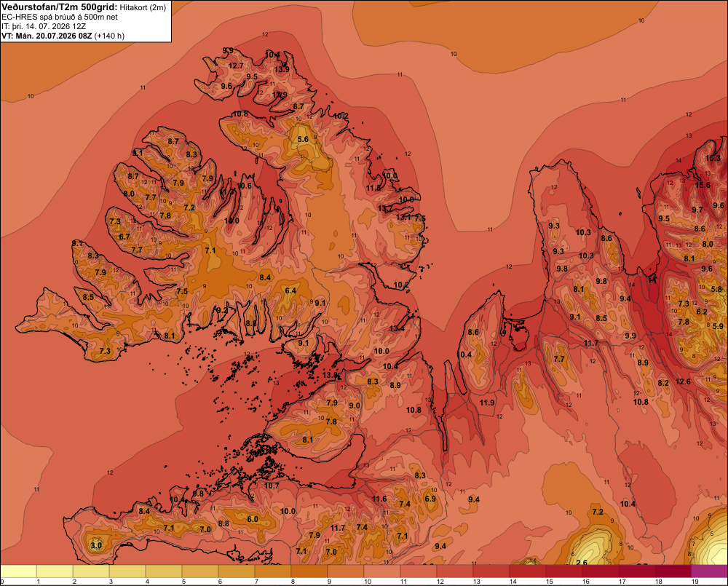
Task: Select the legend tick label 0
Action: point(2,582)
